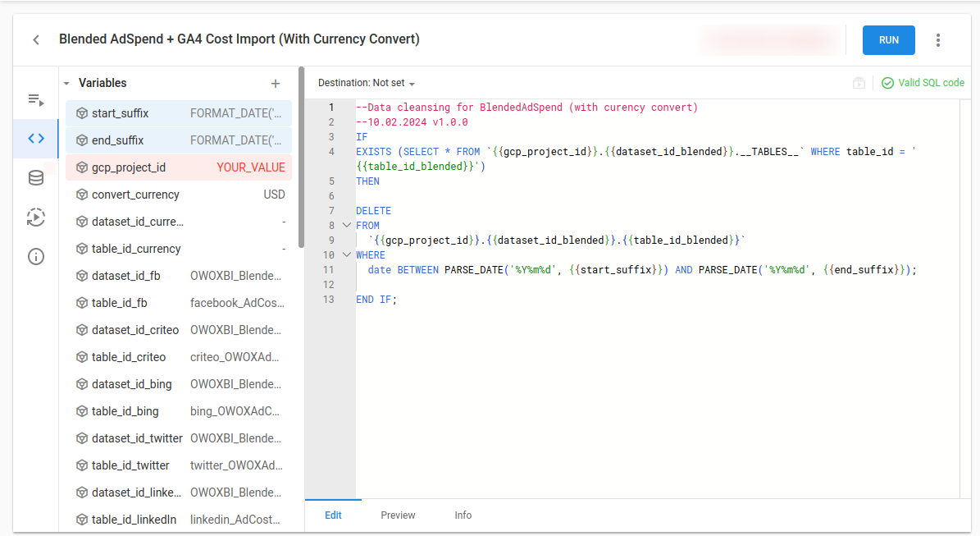980x536 pixels.
Task: Place cursor in the DELETE statement line
Action: coord(374,211)
